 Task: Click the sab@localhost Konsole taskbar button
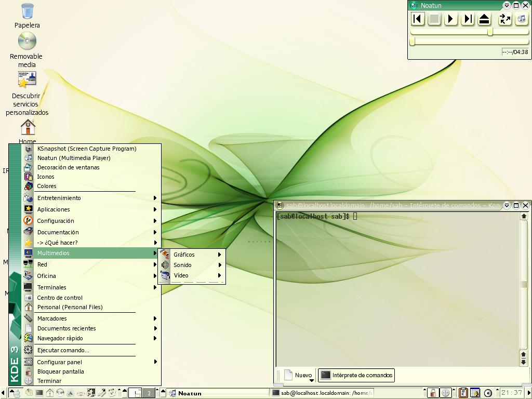click(x=322, y=393)
